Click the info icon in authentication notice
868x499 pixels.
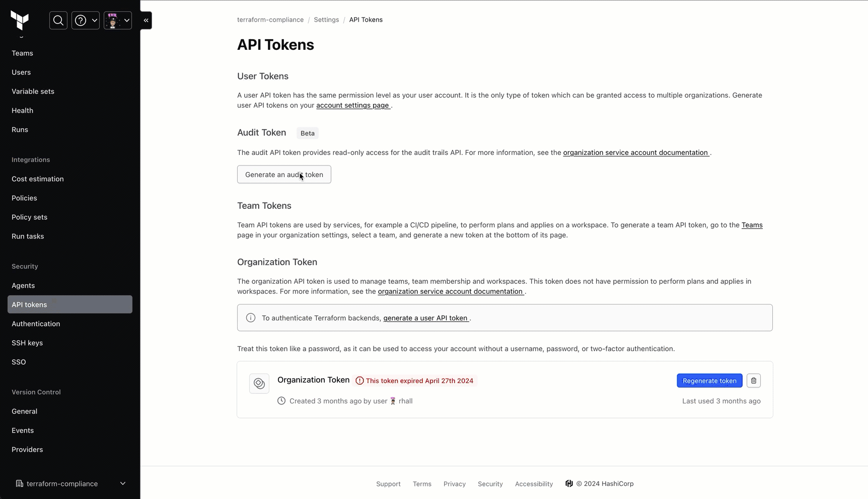[251, 318]
